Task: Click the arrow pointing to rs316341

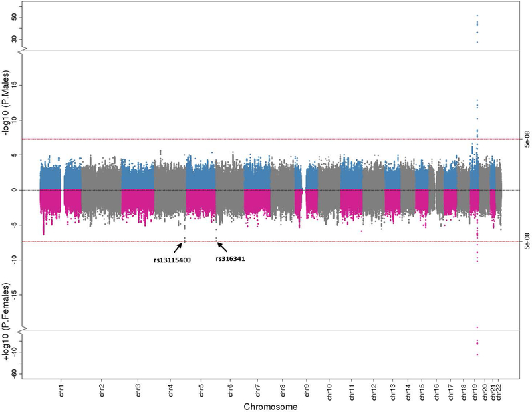Action: click(x=222, y=247)
